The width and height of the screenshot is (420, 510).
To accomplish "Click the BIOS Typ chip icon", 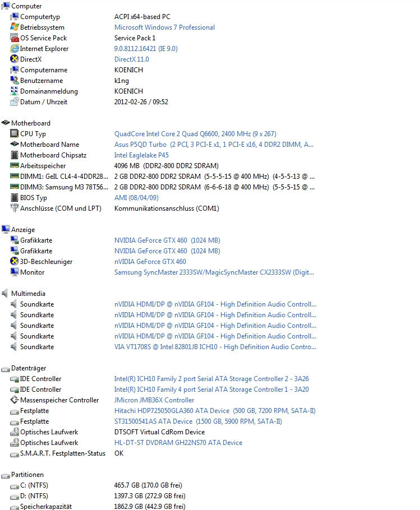I will tap(15, 198).
